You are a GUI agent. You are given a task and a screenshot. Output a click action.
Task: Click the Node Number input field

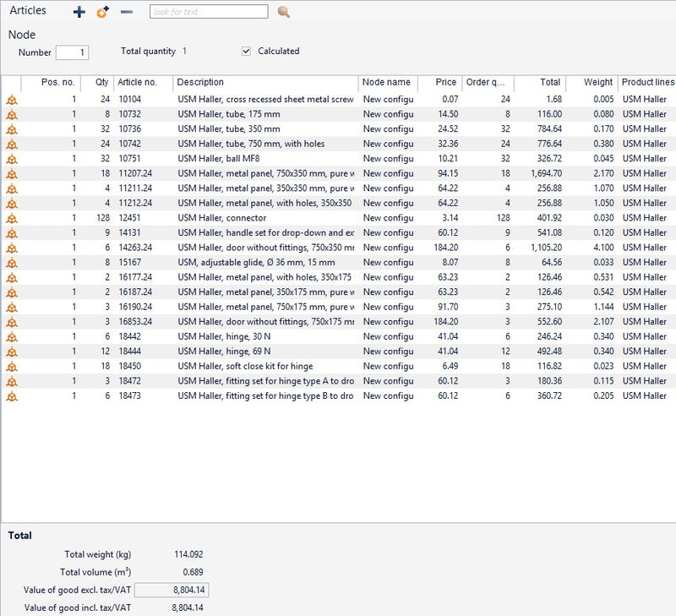point(73,52)
